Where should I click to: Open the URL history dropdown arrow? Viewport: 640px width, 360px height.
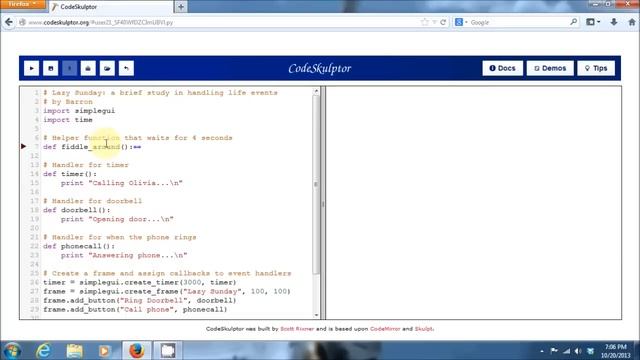click(x=434, y=22)
